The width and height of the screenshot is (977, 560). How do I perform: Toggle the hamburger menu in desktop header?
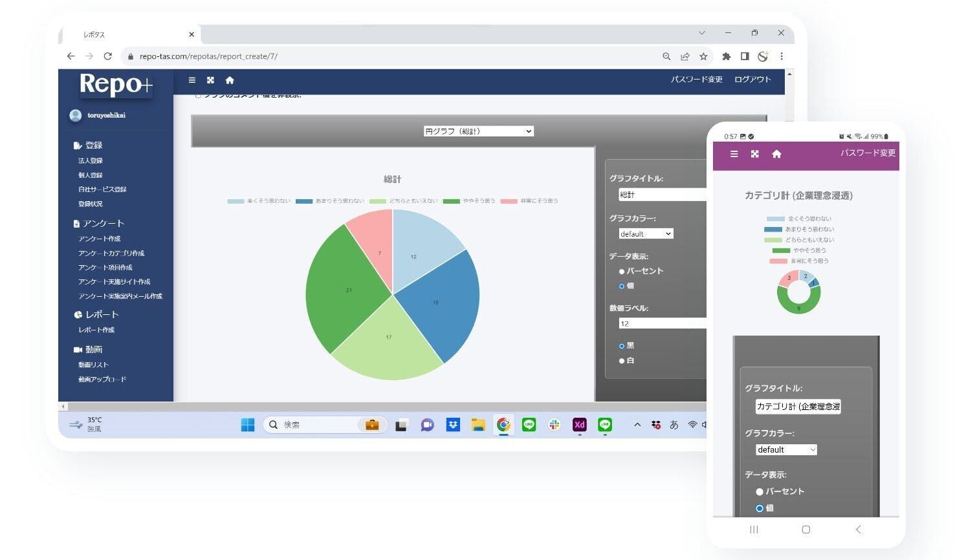pyautogui.click(x=192, y=80)
